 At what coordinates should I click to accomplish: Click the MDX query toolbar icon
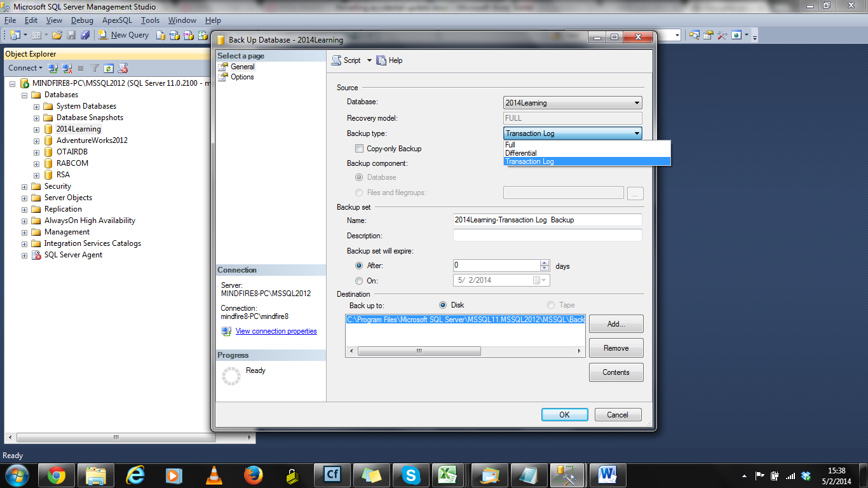click(175, 35)
